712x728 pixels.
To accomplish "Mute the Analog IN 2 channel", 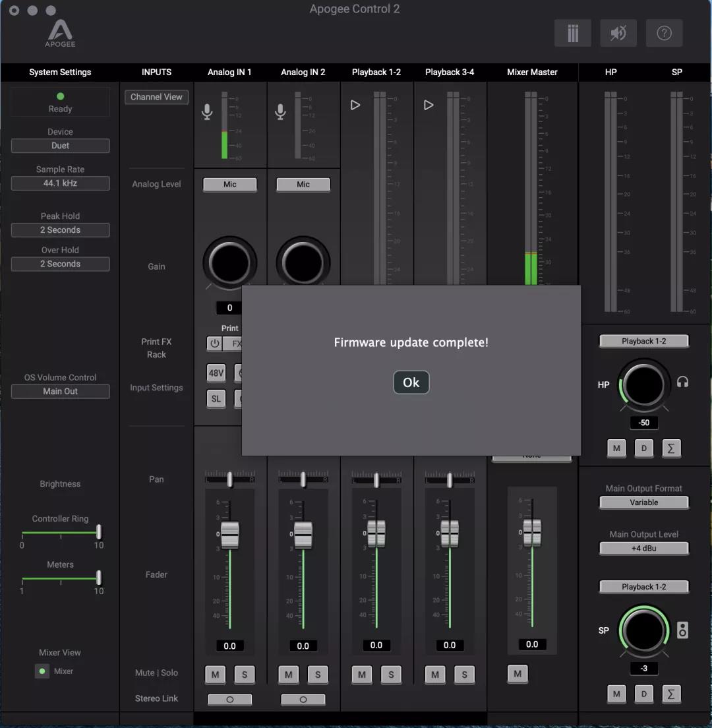I will (289, 675).
